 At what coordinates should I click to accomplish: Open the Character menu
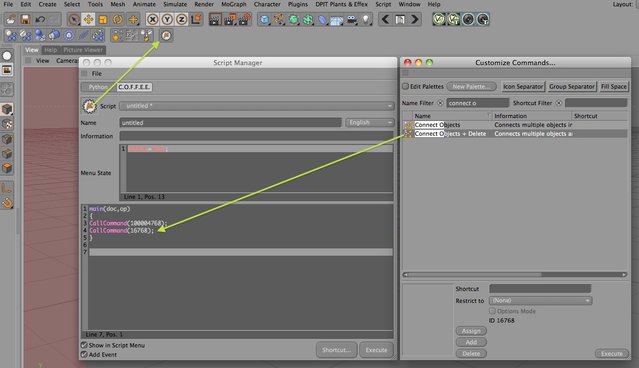pyautogui.click(x=267, y=4)
